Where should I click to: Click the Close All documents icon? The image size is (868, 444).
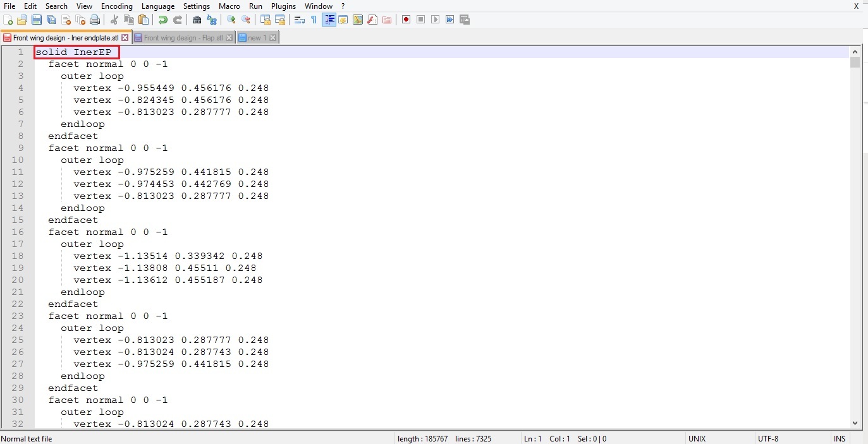click(x=80, y=20)
